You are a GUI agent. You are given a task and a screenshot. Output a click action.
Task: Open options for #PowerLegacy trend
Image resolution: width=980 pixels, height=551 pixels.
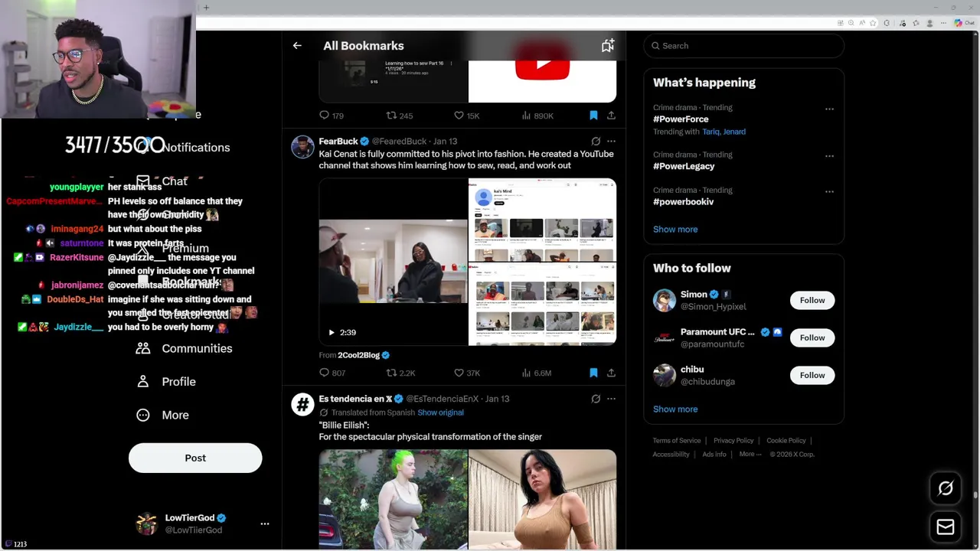click(x=829, y=156)
